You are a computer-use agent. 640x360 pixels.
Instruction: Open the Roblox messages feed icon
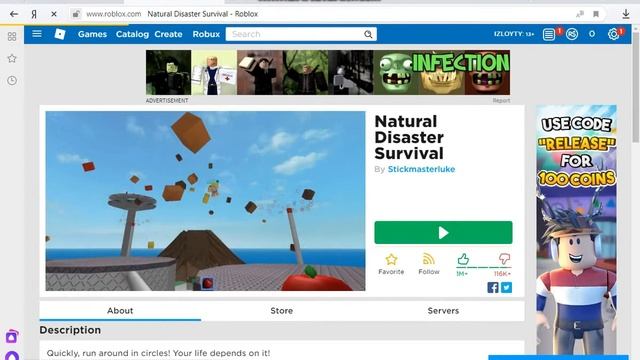tap(549, 34)
